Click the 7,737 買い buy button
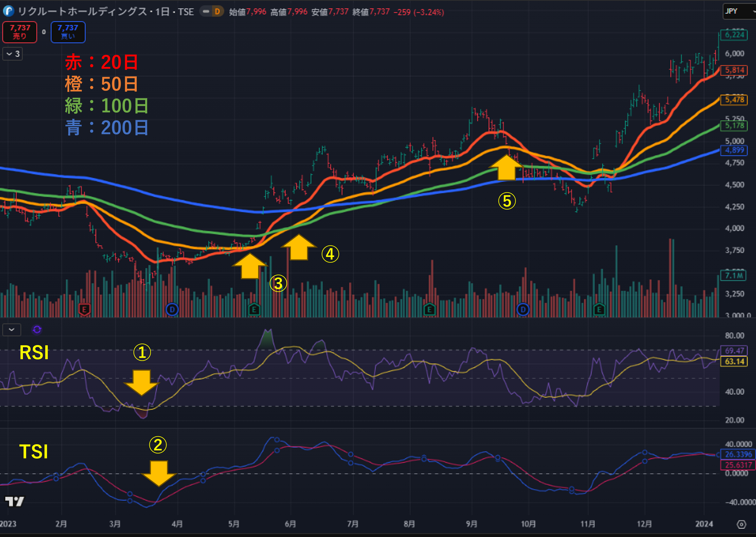Image resolution: width=756 pixels, height=537 pixels. tap(68, 32)
